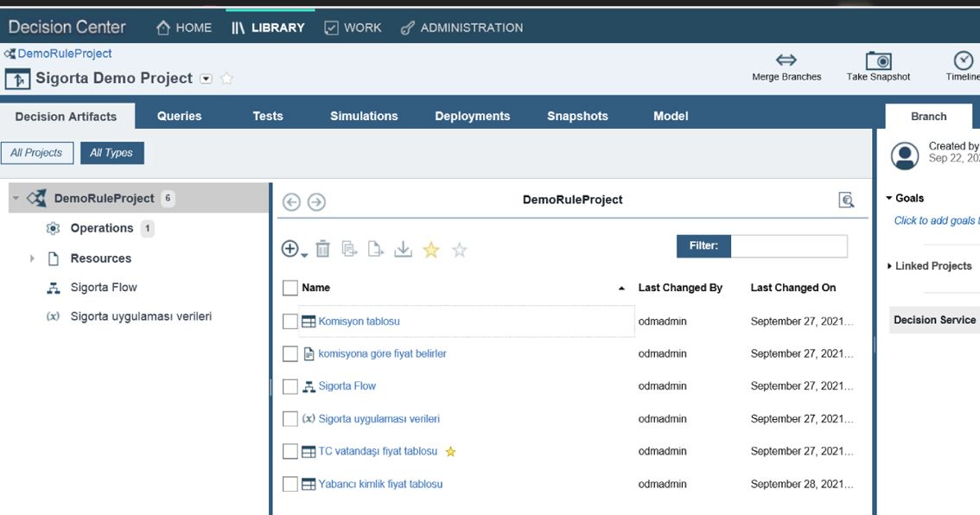Screen dimensions: 980x515
Task: Click the favorite star next to Sigorta Demo Project
Action: pos(227,79)
